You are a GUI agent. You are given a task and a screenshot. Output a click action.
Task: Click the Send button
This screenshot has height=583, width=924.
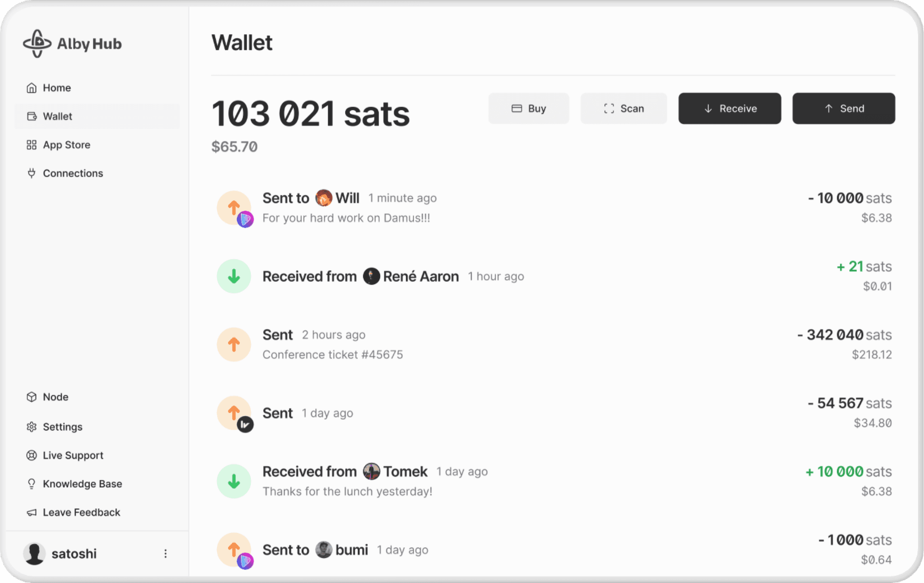(844, 108)
